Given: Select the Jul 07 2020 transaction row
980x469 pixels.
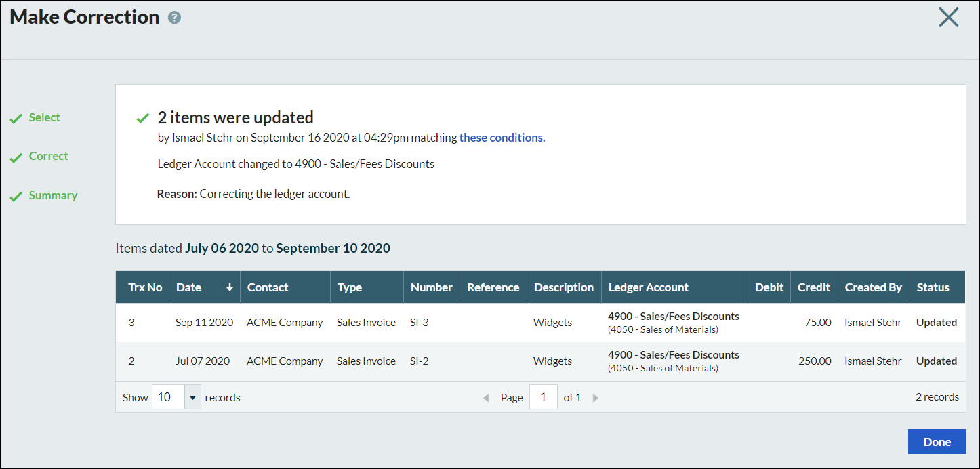Looking at the screenshot, I should 202,361.
